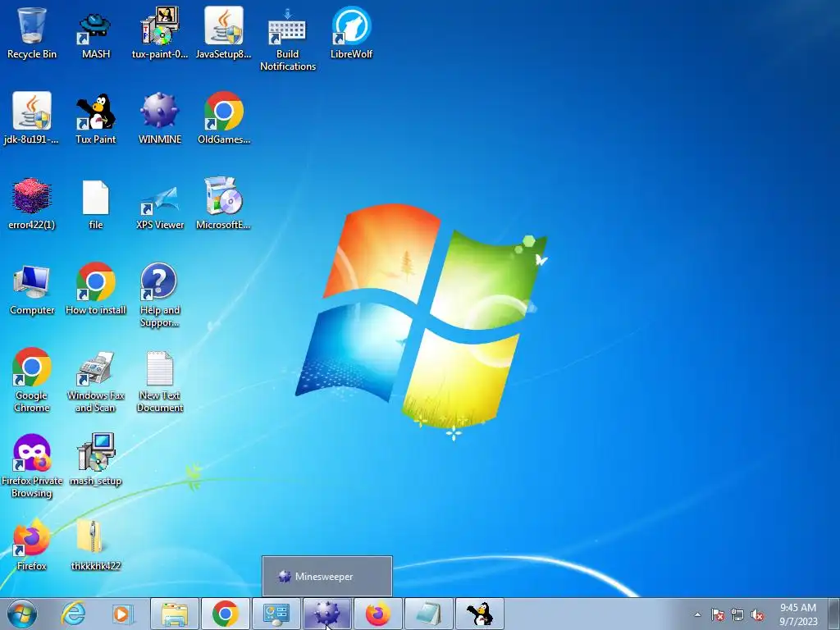Switch to Chrome in the taskbar
Image resolution: width=840 pixels, height=630 pixels.
point(226,614)
